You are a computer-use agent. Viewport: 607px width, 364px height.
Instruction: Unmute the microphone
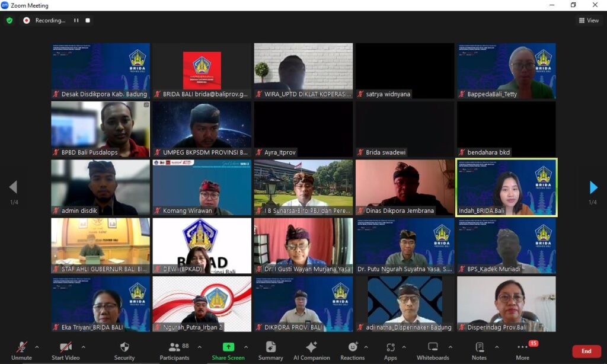click(x=22, y=351)
